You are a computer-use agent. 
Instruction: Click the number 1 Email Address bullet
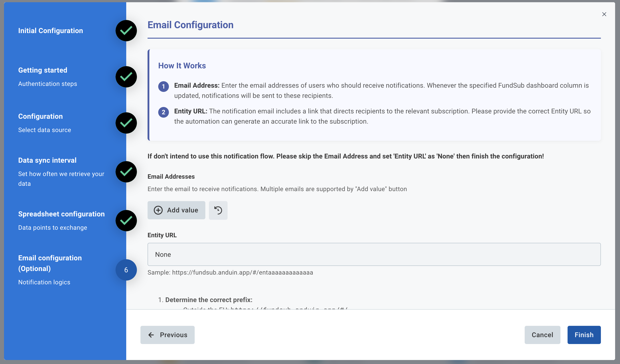(x=163, y=86)
